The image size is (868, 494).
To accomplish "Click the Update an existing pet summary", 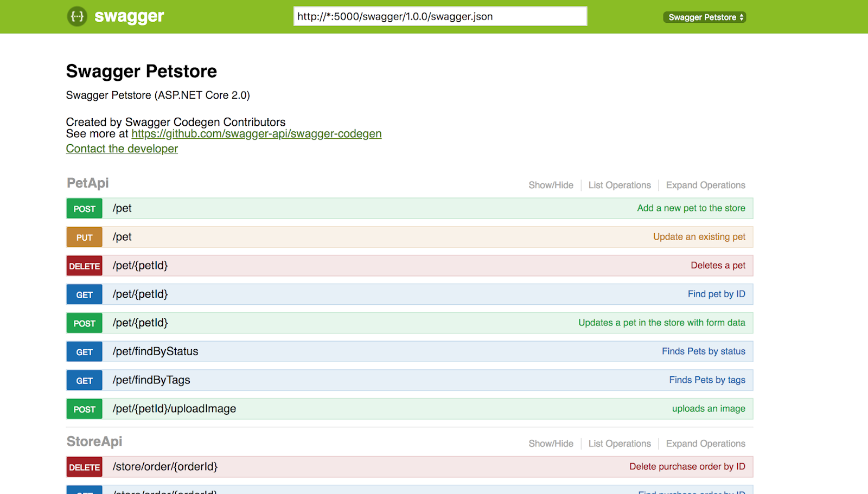I will click(x=699, y=237).
